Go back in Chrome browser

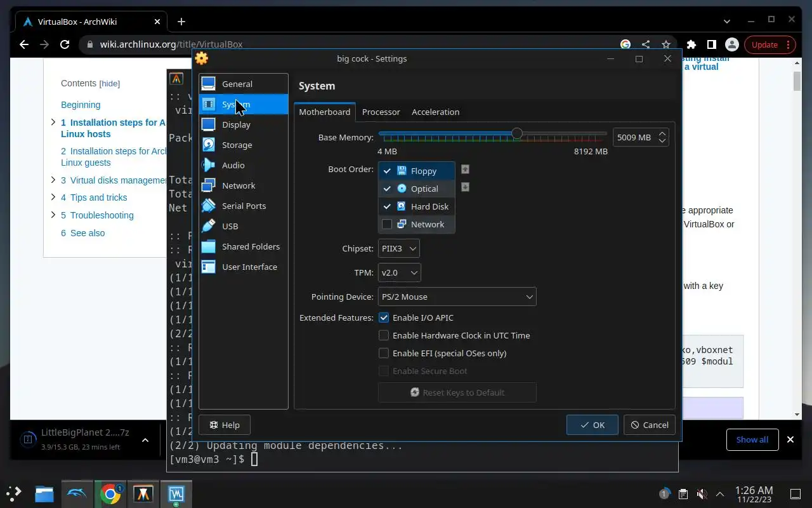24,44
